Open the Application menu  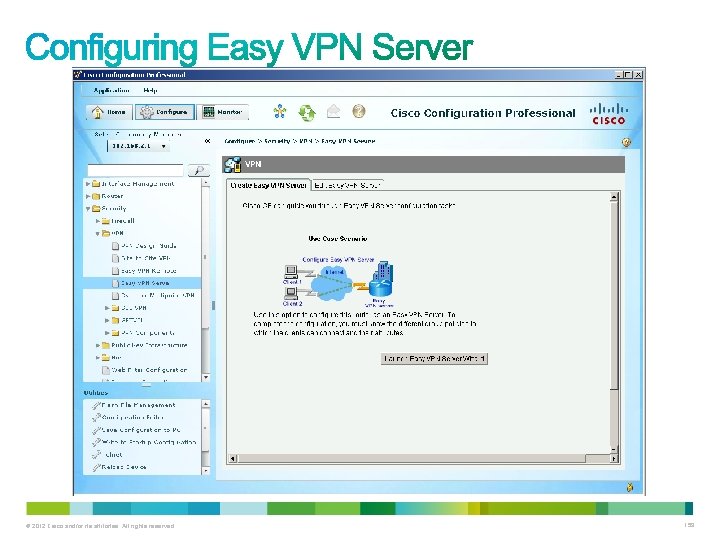click(111, 90)
